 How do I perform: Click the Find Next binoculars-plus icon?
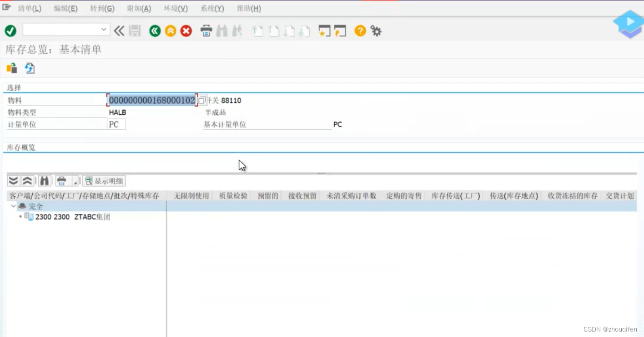[237, 31]
